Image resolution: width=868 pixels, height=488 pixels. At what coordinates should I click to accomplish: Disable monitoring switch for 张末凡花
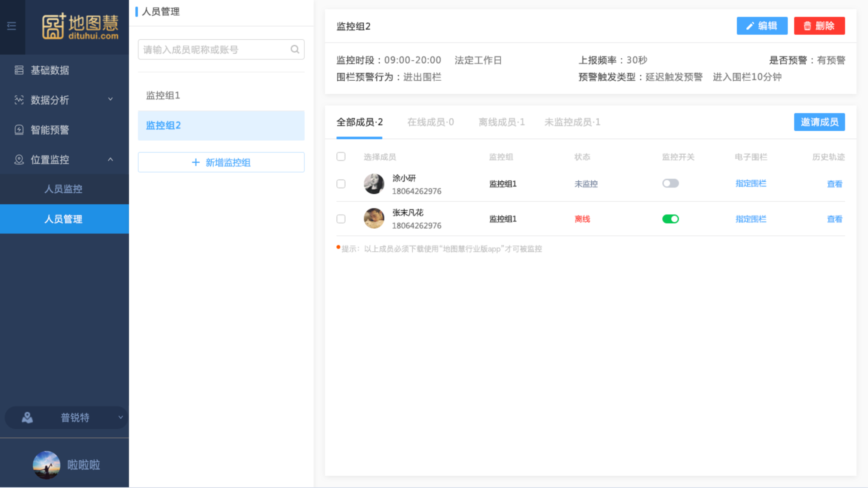(670, 219)
